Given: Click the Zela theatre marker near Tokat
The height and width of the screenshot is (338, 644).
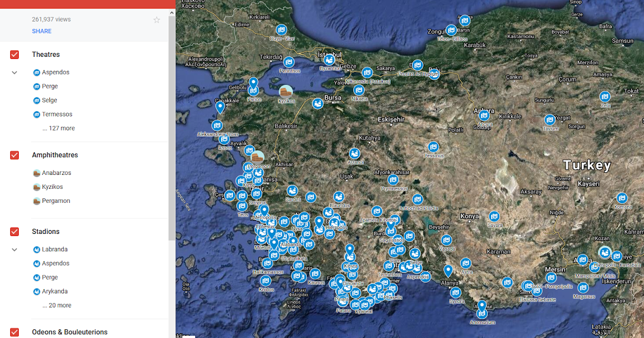Looking at the screenshot, I should [x=605, y=97].
